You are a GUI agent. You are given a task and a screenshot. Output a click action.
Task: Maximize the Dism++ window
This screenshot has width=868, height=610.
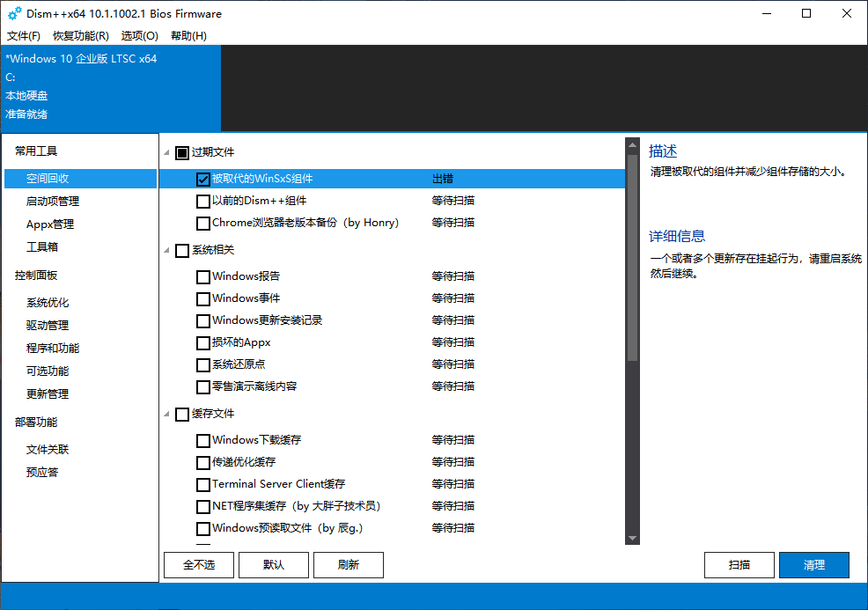coord(806,13)
